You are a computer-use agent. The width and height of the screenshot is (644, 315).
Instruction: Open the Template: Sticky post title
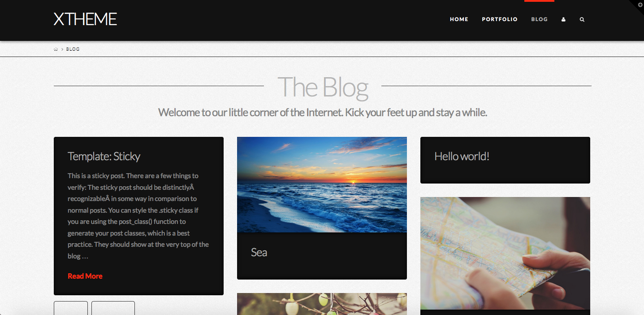point(104,156)
